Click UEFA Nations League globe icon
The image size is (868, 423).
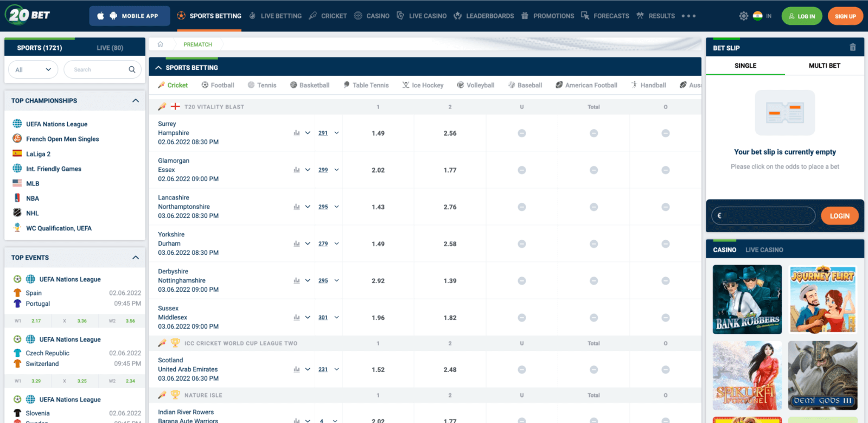pos(17,124)
